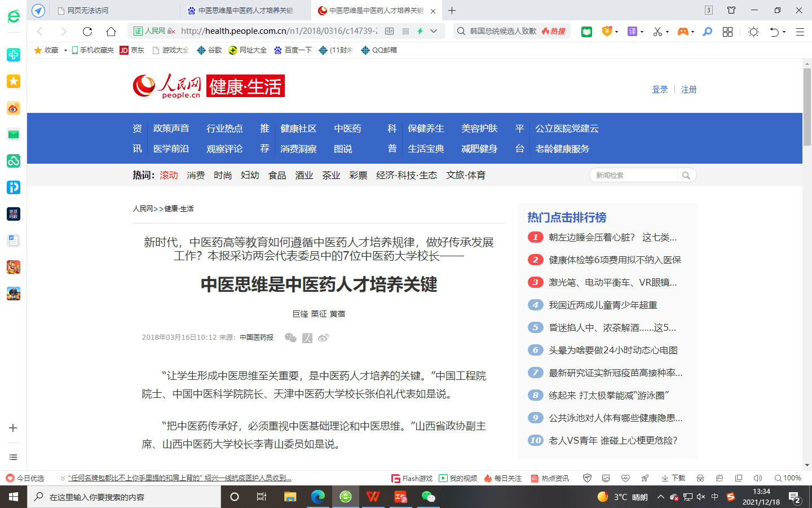Switch to the 网页无法访问 tab
This screenshot has width=812, height=508.
click(x=113, y=10)
